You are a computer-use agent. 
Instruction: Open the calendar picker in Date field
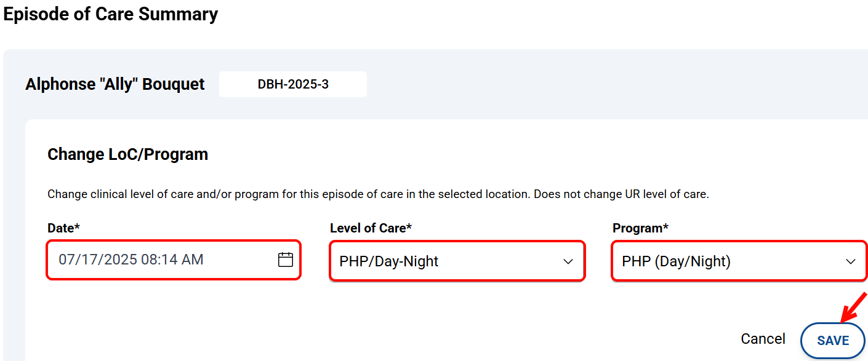(286, 260)
